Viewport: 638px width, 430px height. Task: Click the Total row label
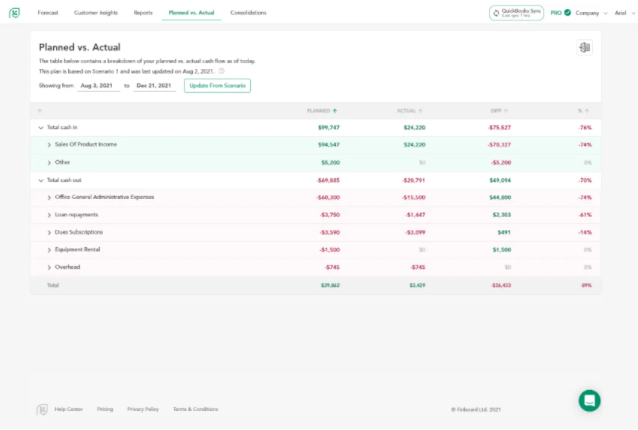(x=53, y=285)
